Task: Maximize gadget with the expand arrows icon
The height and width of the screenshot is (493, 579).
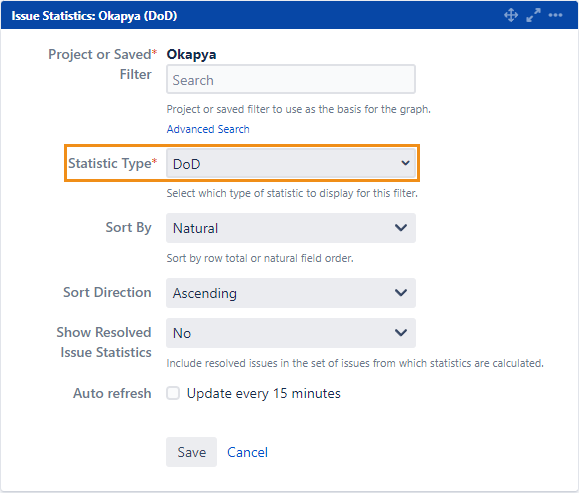Action: 533,16
